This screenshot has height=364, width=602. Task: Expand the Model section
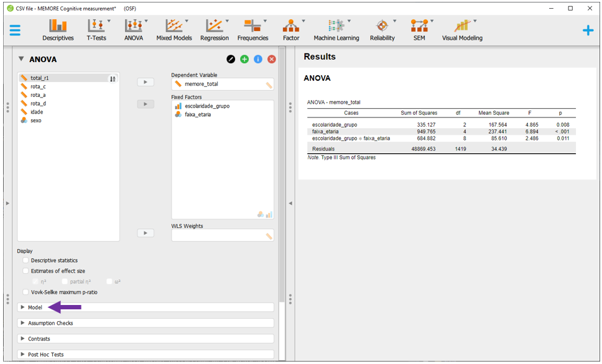point(35,307)
